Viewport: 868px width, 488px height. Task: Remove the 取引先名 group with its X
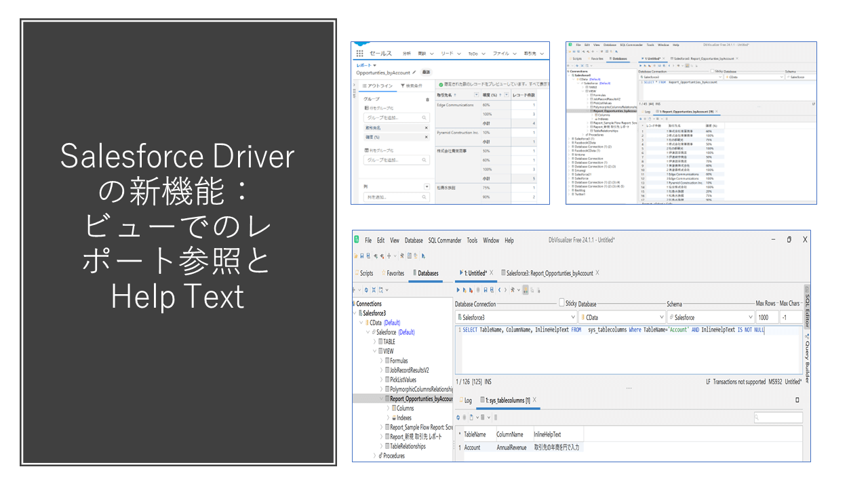(x=426, y=127)
